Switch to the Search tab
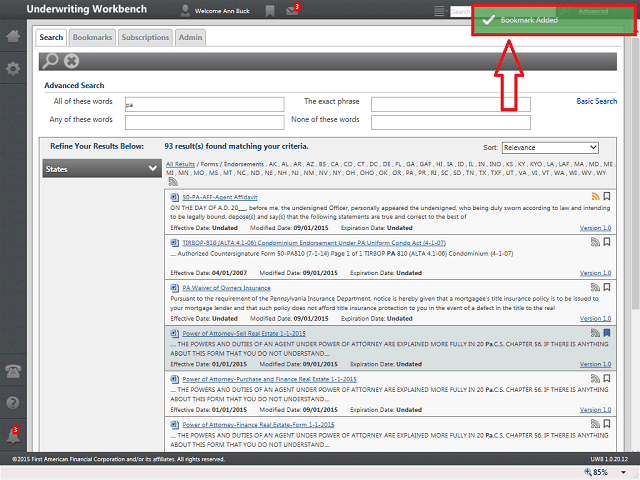 coord(51,38)
